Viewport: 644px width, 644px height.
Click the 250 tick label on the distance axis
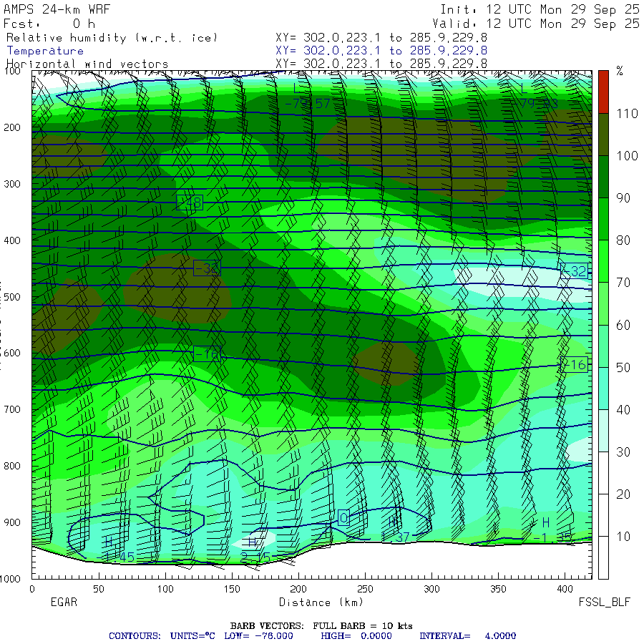[x=365, y=589]
